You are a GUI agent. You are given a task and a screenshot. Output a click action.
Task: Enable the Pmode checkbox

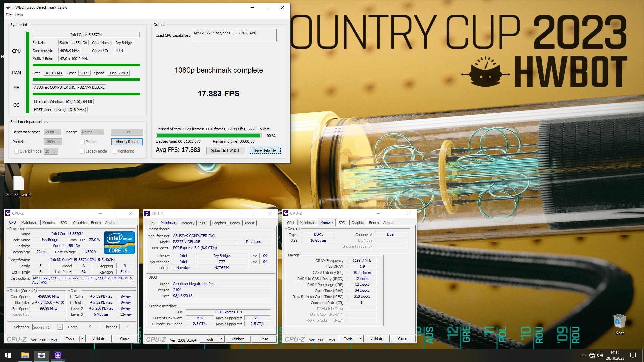click(x=82, y=142)
